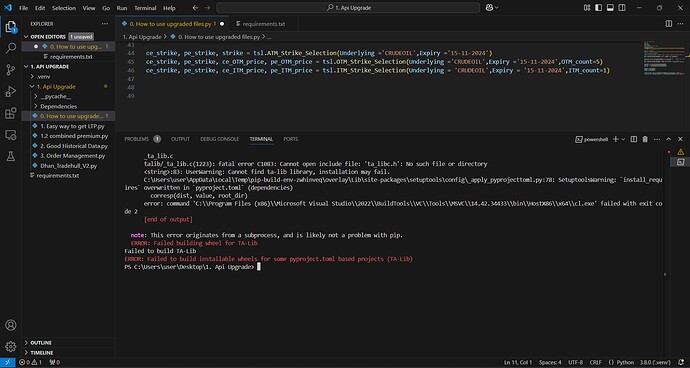
Task: Open the Copilot dropdown arrow
Action: pos(497,7)
